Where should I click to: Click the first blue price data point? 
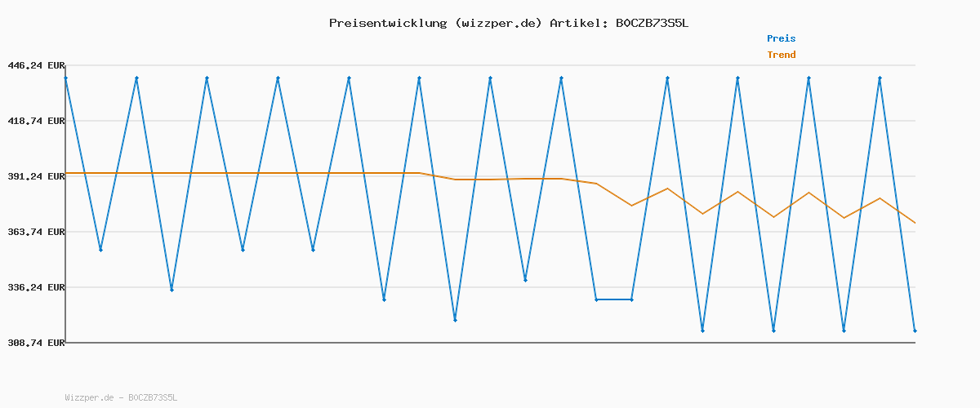tap(66, 78)
